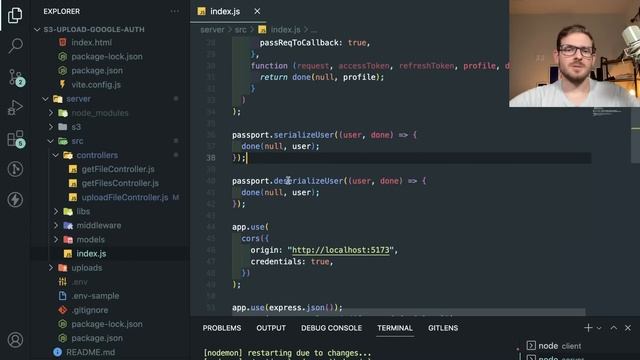Screen dimensions: 640x360
Task: Open server package-lock.json below .gitignore
Action: tap(107, 324)
